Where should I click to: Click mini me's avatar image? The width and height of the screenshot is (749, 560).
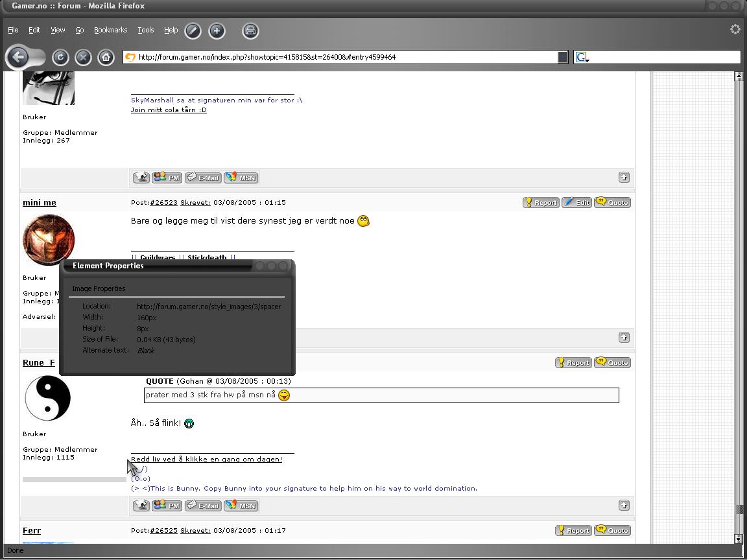click(x=49, y=240)
